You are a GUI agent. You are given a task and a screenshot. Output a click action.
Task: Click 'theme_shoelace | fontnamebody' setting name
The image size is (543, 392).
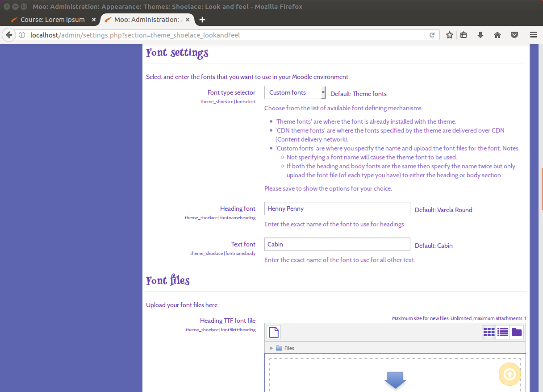pos(223,254)
